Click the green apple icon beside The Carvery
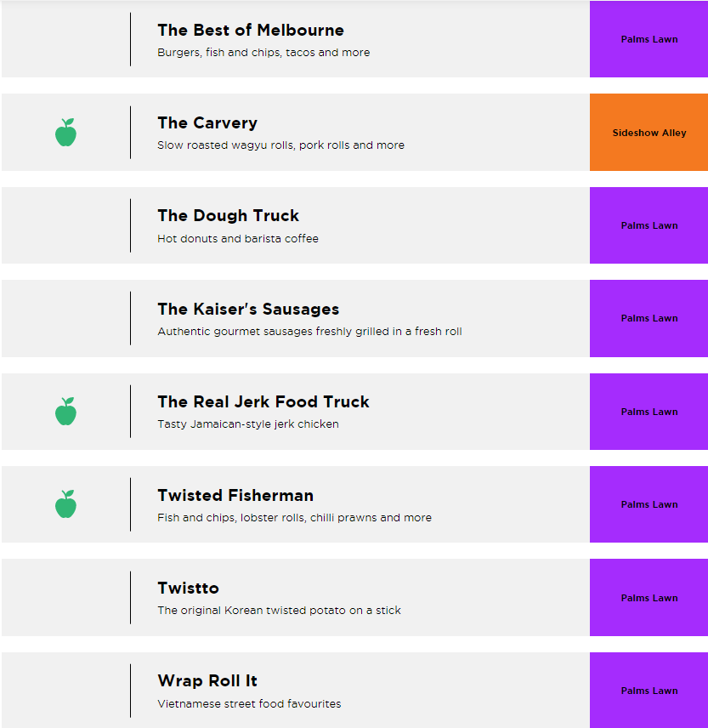The image size is (708, 728). [65, 133]
